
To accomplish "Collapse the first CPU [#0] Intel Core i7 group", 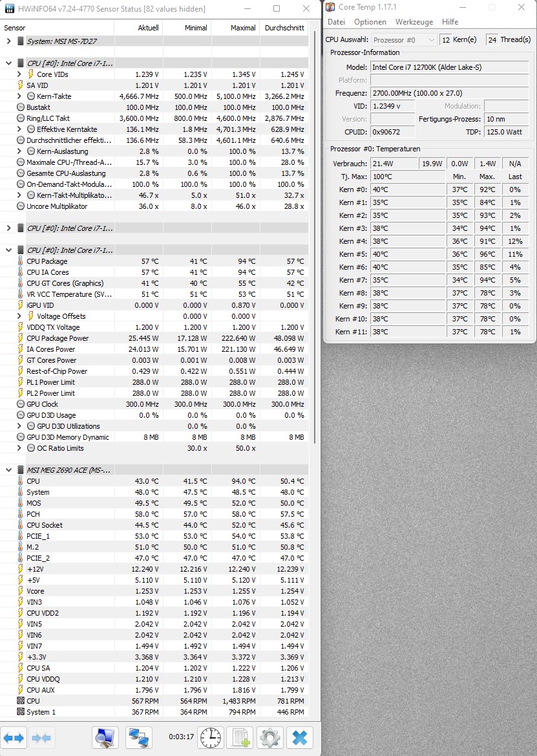I will coord(8,63).
